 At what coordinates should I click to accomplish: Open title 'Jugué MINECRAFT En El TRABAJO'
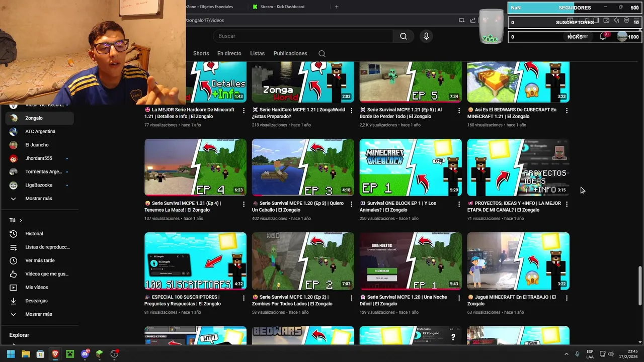[512, 301]
